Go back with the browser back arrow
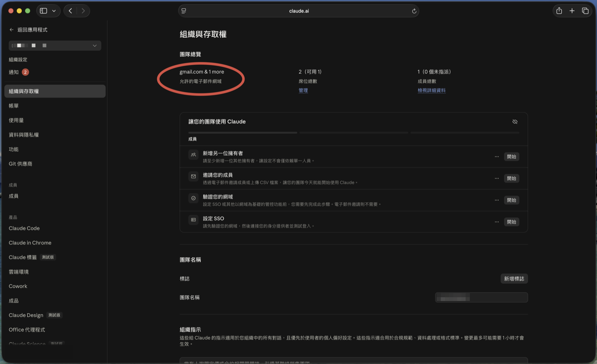This screenshot has height=364, width=597. (70, 11)
